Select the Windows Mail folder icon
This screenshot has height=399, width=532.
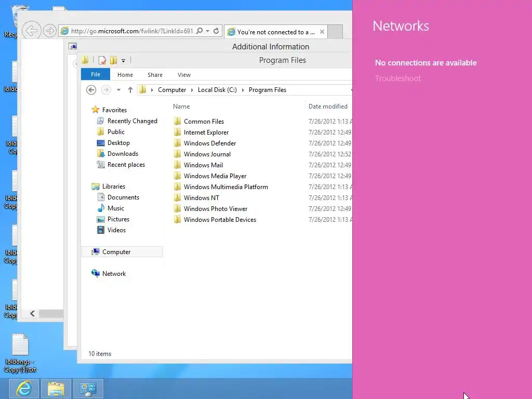click(177, 165)
